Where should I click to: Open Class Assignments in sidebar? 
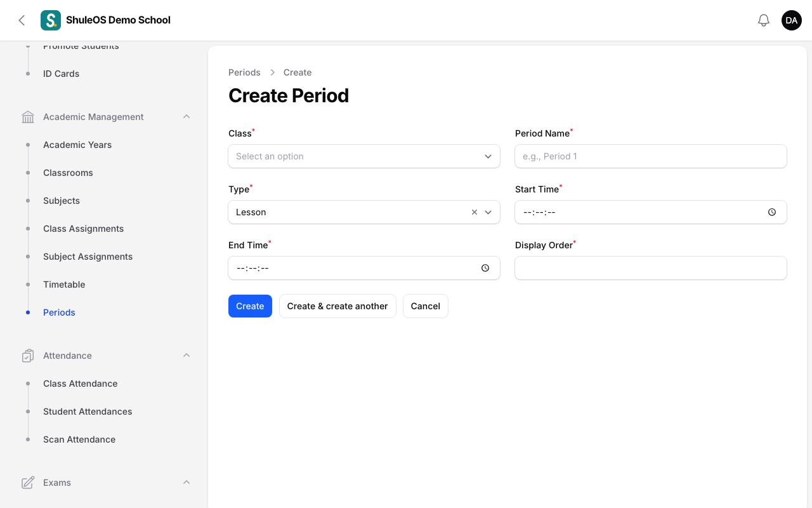(84, 229)
